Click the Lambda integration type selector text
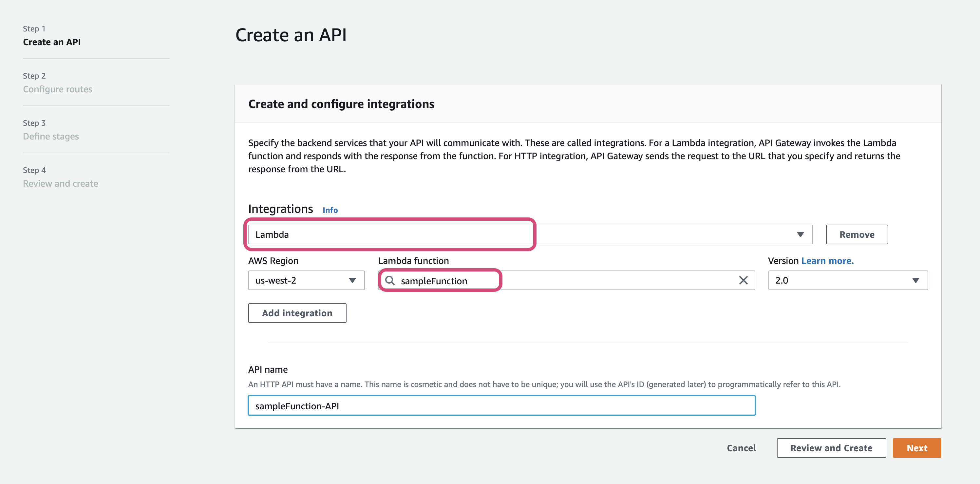 272,234
